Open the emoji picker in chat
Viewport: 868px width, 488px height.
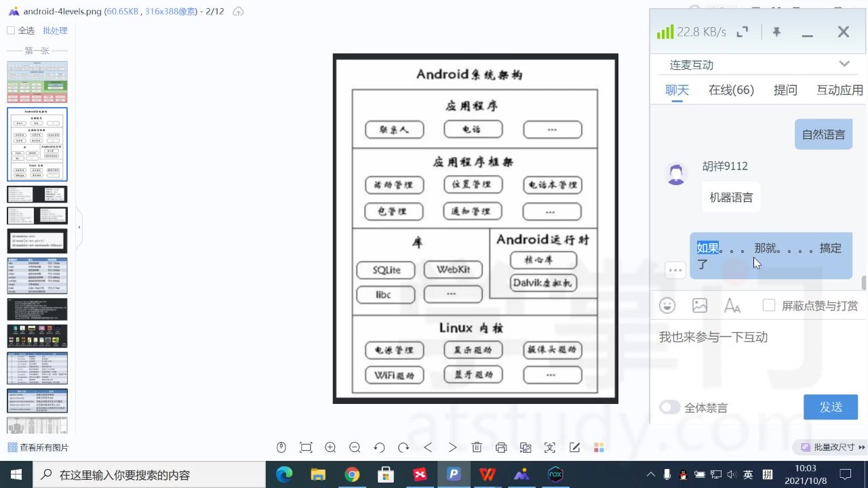(667, 306)
